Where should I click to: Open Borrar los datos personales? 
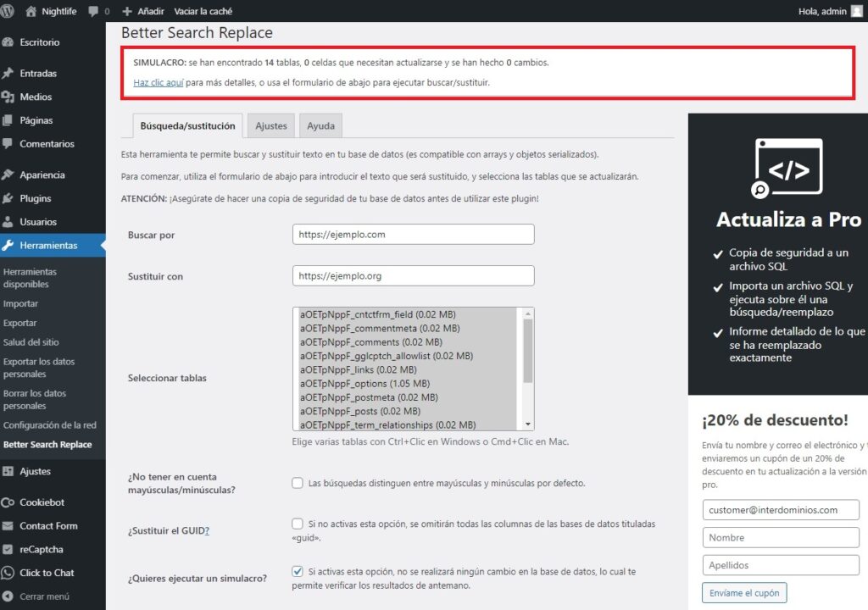tap(34, 399)
